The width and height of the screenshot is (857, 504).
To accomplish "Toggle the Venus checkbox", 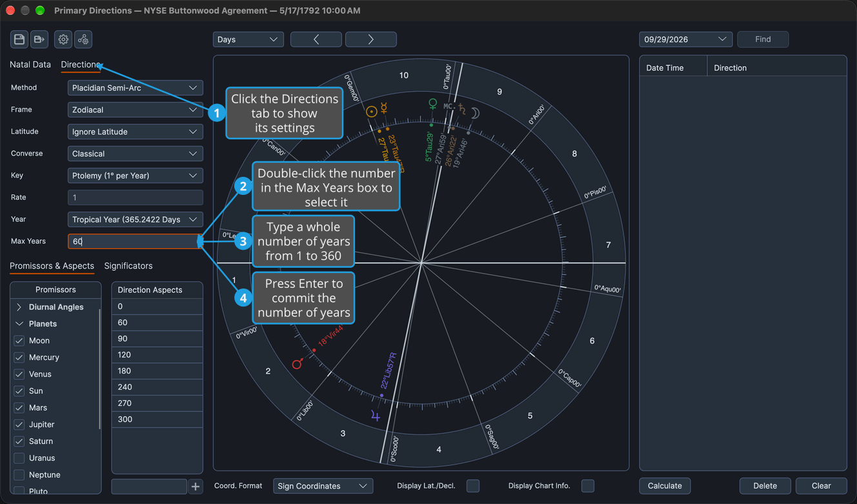I will pos(19,374).
